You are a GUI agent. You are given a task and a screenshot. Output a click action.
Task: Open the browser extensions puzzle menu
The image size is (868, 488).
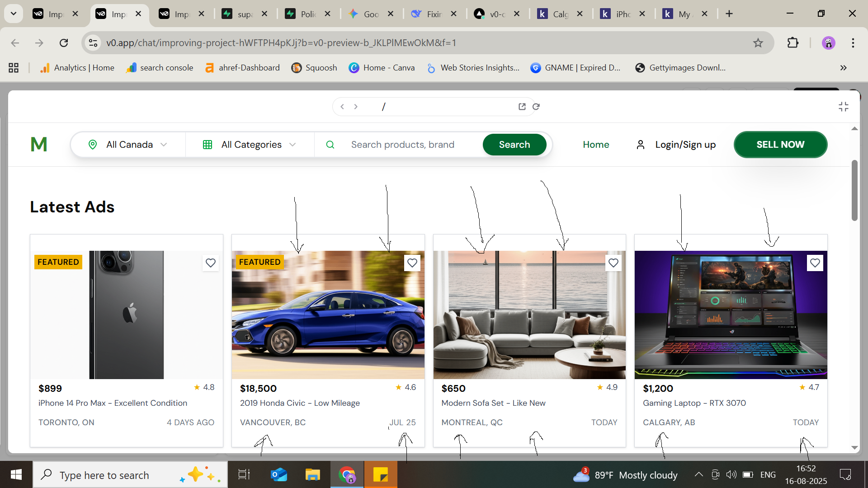793,42
